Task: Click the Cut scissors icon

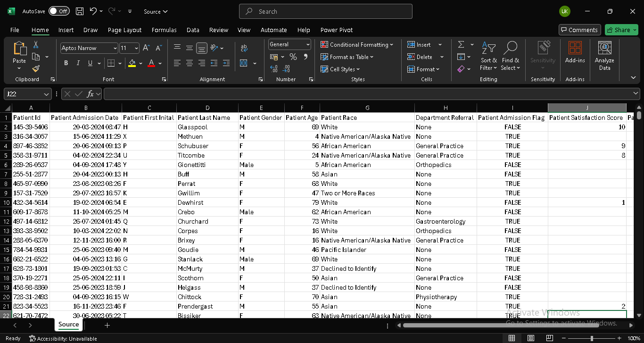Action: [x=36, y=44]
